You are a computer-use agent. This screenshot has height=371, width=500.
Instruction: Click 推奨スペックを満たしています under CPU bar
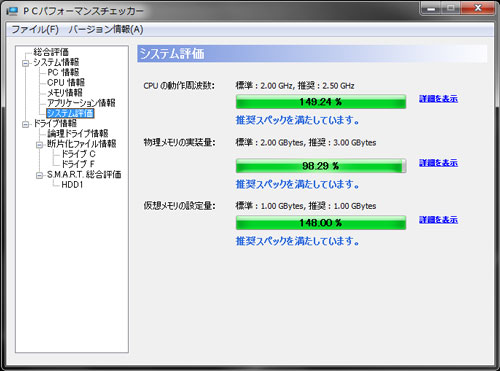298,120
